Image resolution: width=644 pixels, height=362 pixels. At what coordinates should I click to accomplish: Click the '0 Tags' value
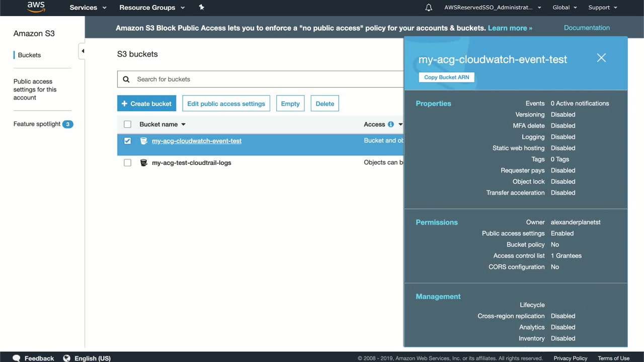(x=560, y=159)
